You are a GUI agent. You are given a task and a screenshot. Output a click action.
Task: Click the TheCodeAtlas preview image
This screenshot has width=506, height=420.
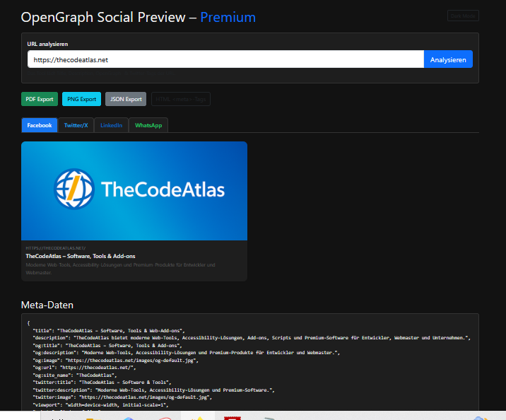[x=134, y=191]
